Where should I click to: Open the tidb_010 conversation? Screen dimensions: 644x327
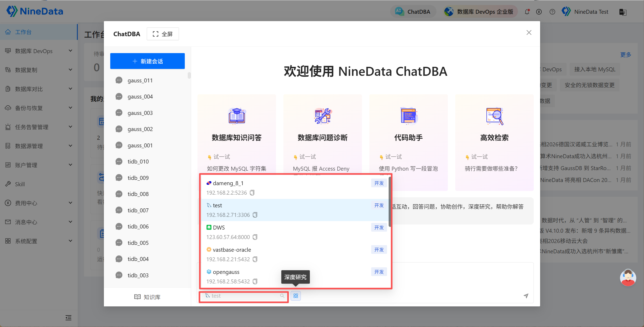(148, 161)
